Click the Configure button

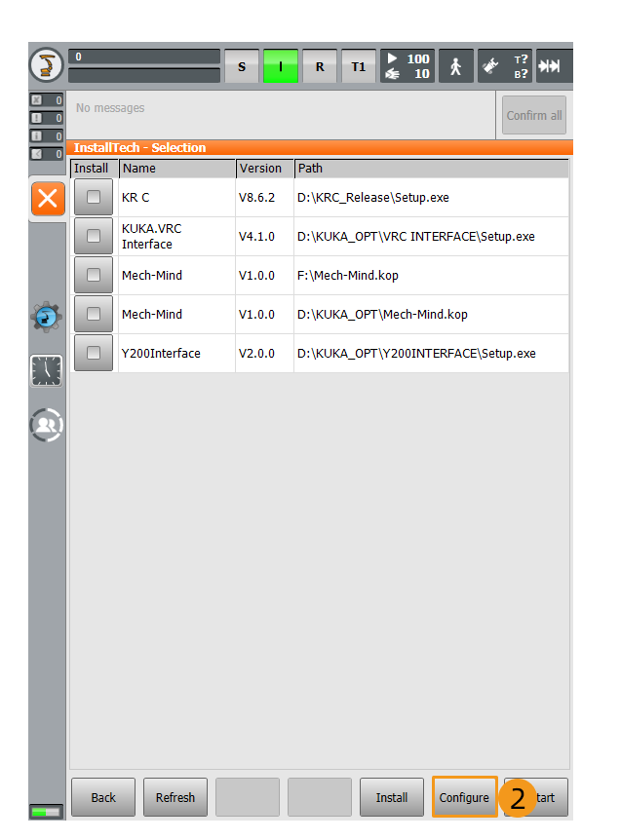click(464, 797)
